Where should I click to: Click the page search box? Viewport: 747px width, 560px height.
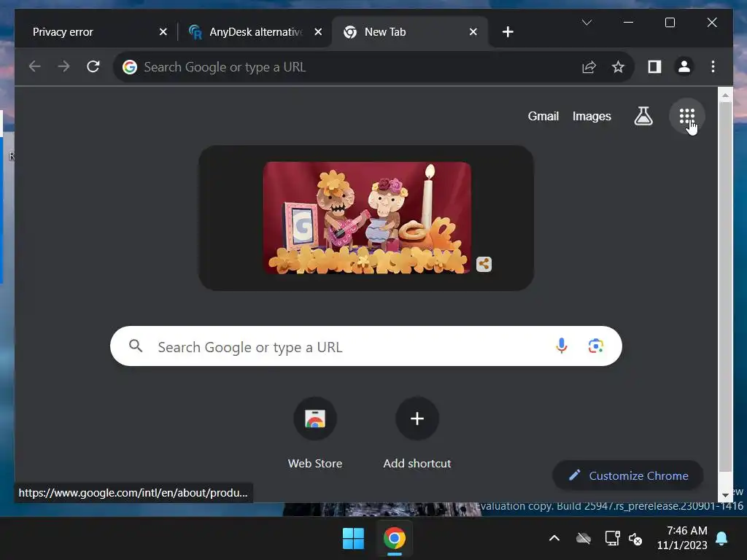(366, 346)
